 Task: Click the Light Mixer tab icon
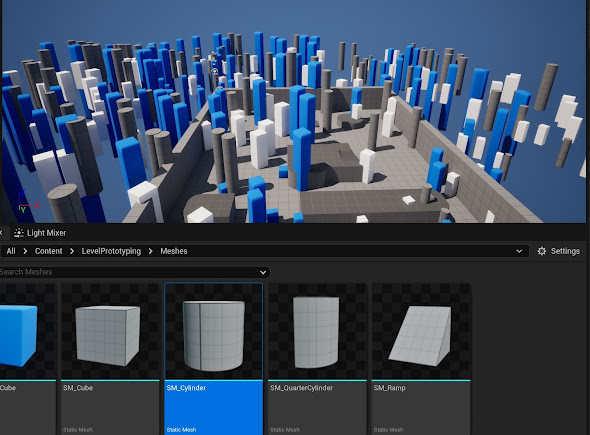click(18, 233)
